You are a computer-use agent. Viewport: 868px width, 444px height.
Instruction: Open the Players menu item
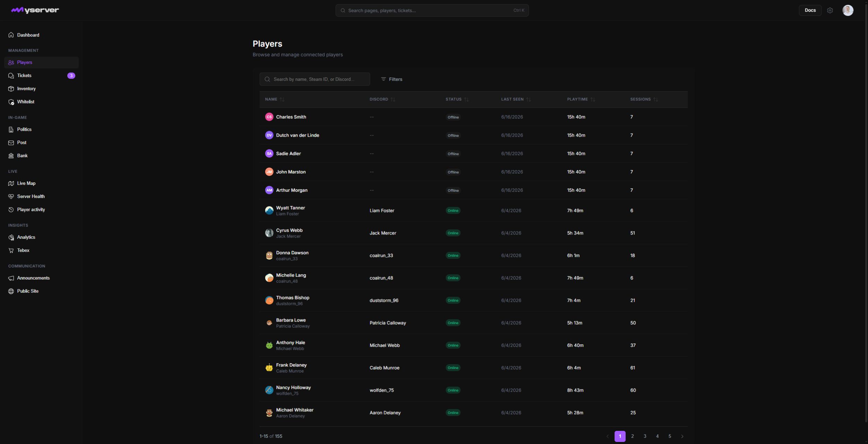pyautogui.click(x=41, y=62)
